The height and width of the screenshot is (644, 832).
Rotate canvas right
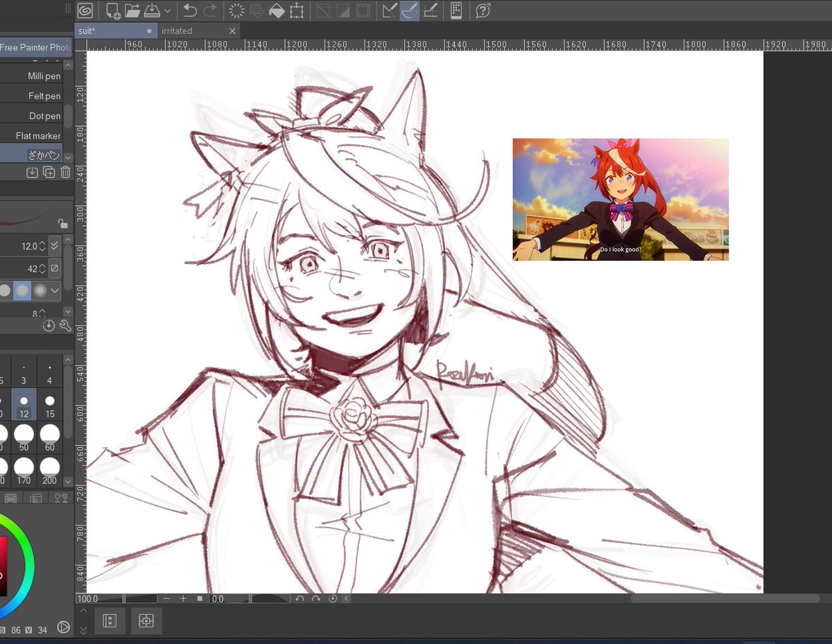pos(316,598)
